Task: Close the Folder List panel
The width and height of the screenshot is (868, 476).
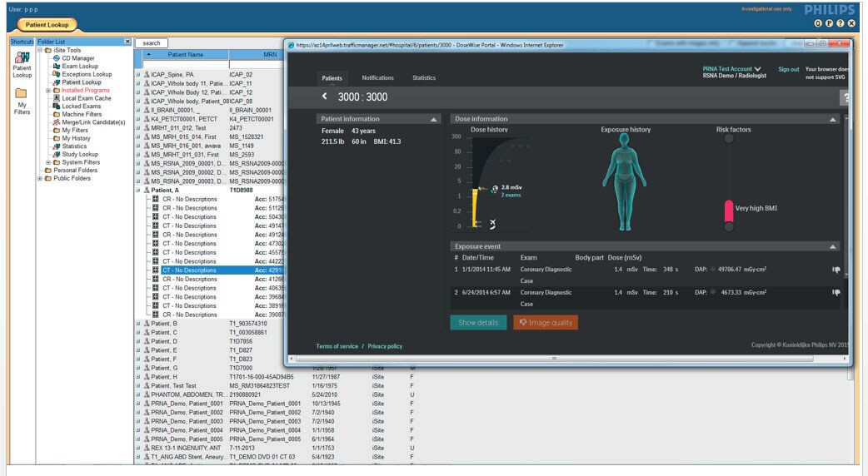Action: click(x=127, y=42)
